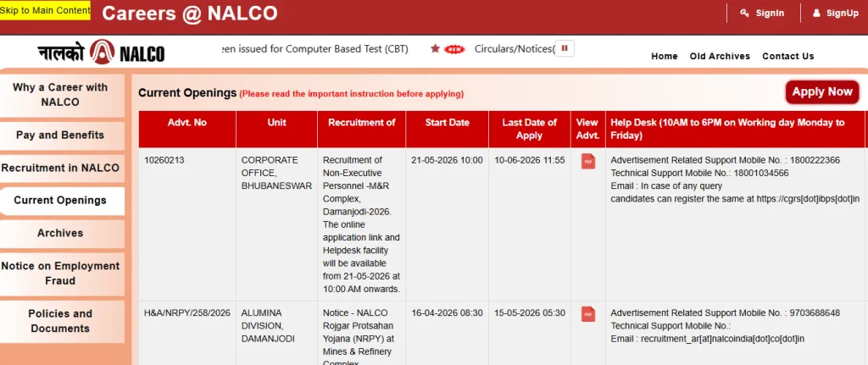The image size is (868, 365).
Task: Click last date 10-06-2026 11:55
Action: point(530,160)
